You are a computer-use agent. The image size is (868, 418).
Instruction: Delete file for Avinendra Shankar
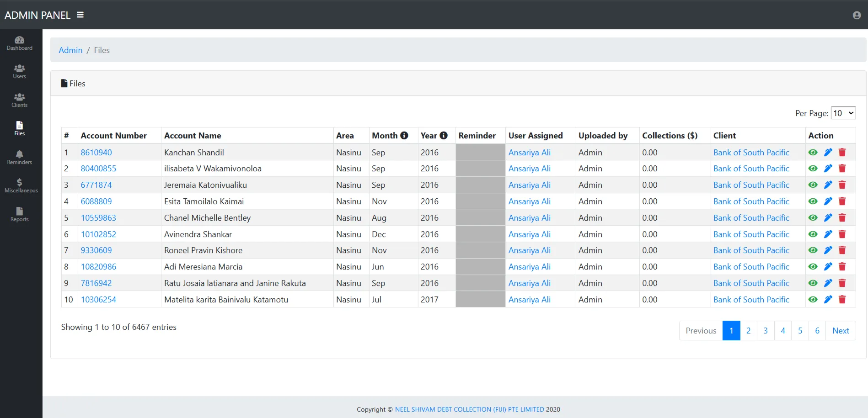pos(842,234)
